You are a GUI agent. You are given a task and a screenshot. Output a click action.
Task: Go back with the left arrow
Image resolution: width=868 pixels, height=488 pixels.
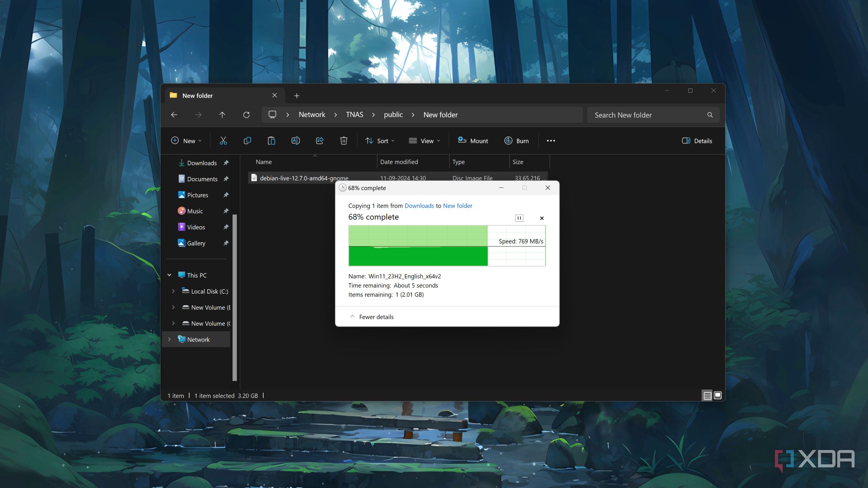[x=174, y=115]
